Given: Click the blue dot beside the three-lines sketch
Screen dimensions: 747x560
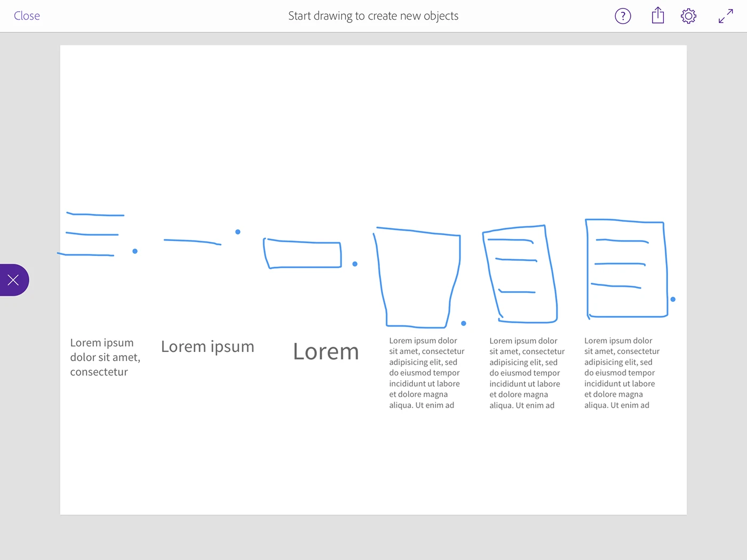Looking at the screenshot, I should point(135,251).
